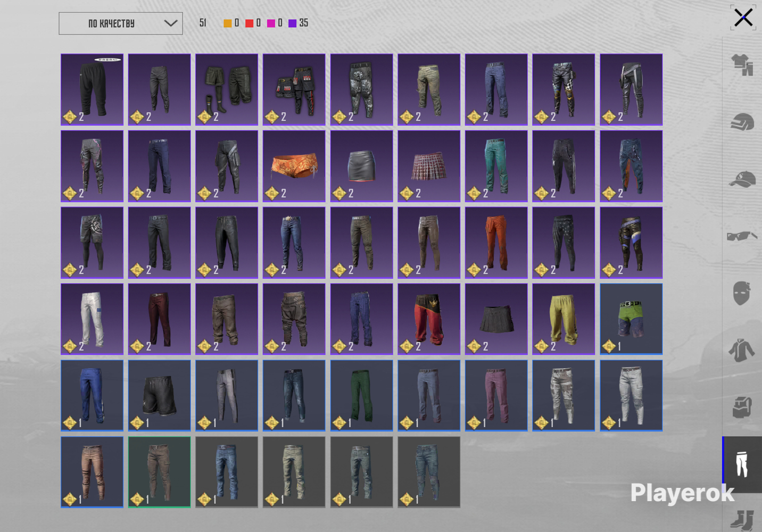Click the purple quality filter swatch

point(293,23)
